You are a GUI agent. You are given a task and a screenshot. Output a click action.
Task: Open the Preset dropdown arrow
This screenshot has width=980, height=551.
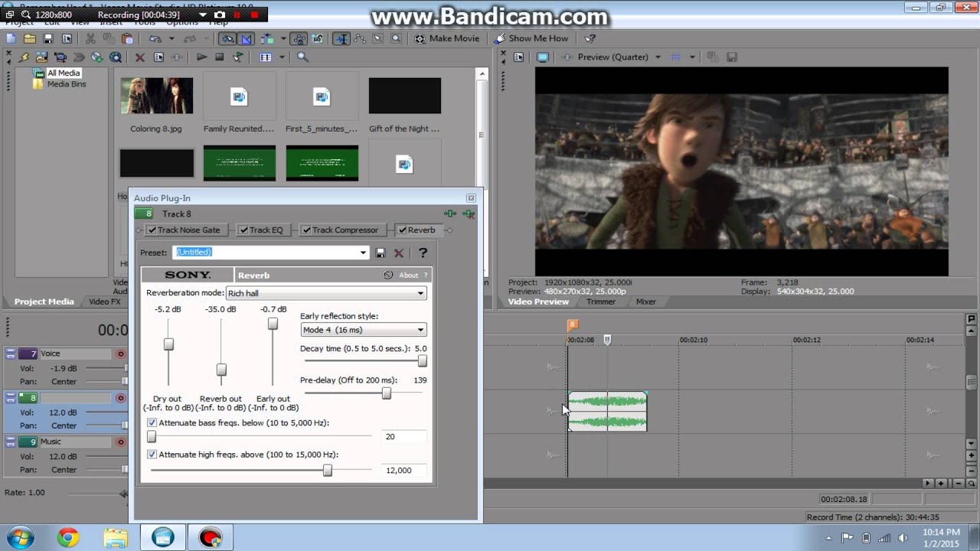point(363,253)
